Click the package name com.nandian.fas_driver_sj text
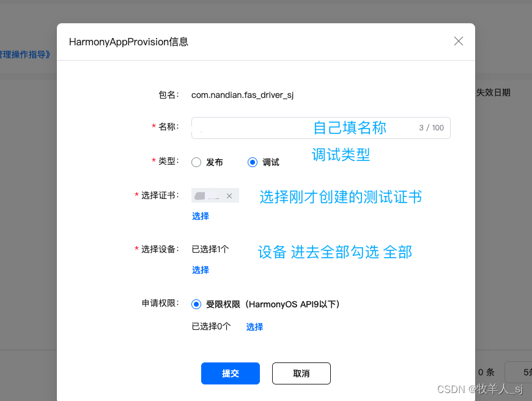Image resolution: width=532 pixels, height=401 pixels. coord(242,95)
